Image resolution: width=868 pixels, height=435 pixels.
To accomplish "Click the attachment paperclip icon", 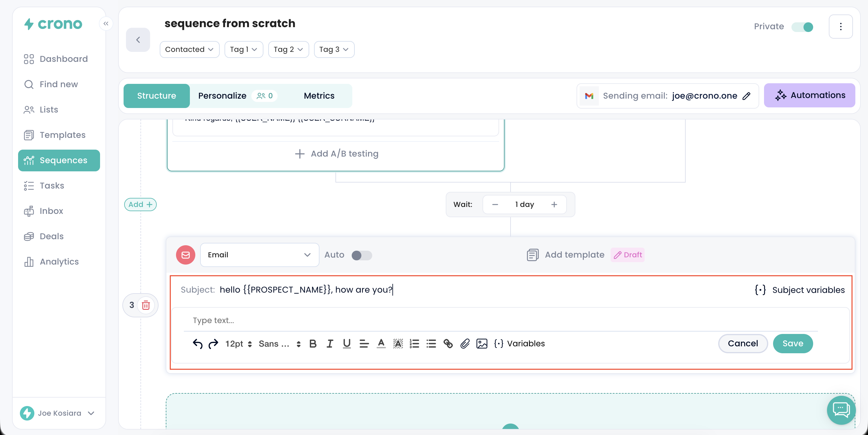I will (465, 344).
